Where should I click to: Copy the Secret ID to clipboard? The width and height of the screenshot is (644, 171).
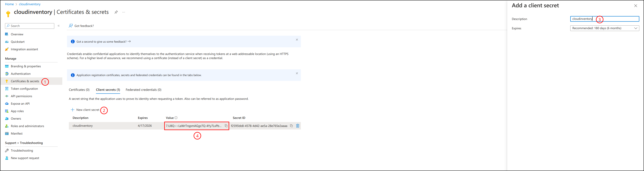(x=291, y=126)
